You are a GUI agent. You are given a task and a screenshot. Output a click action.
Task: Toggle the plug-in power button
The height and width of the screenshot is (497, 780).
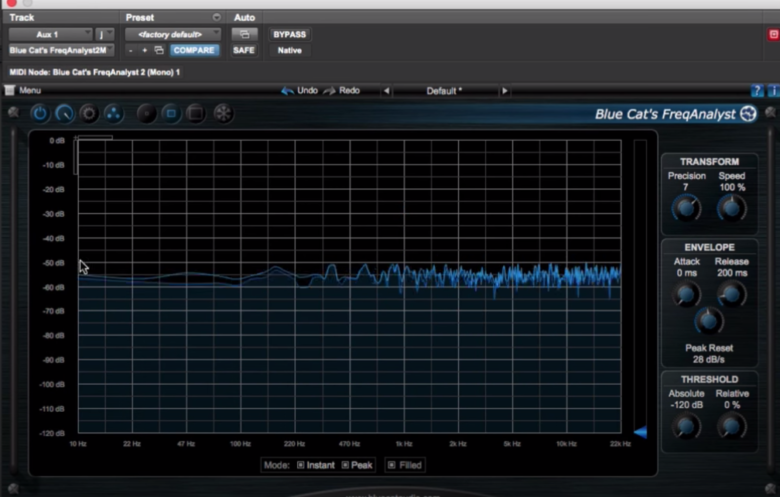point(40,113)
